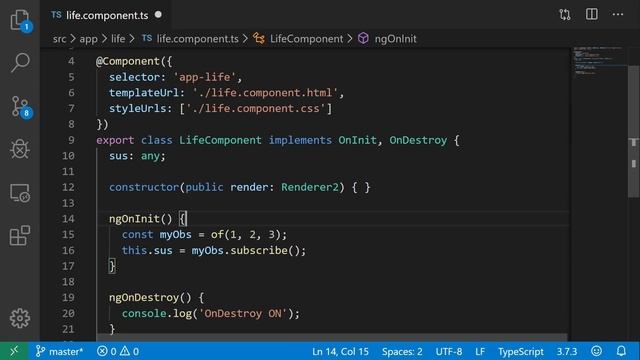
Task: Click the TypeScript version 3.7.3
Action: (567, 351)
